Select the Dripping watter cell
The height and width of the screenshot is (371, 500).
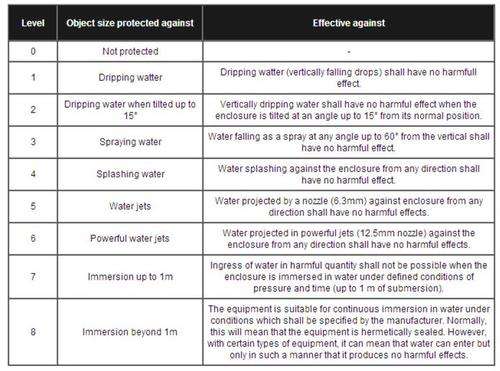pyautogui.click(x=130, y=77)
